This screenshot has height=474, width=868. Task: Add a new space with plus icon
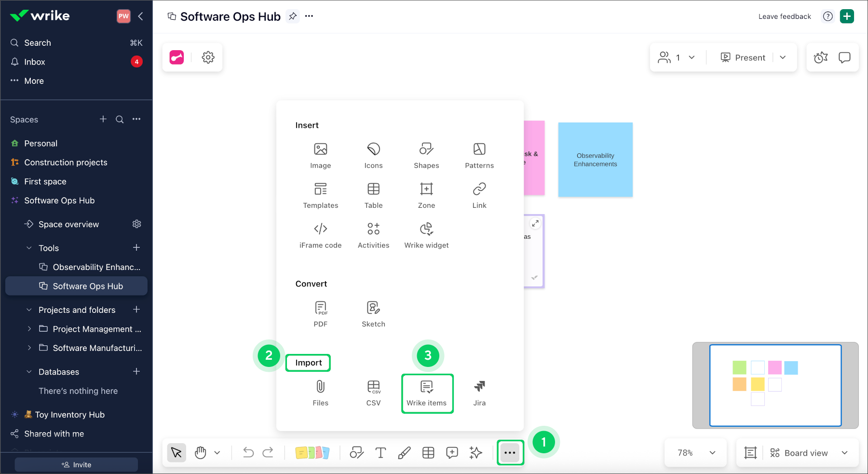[x=103, y=119]
